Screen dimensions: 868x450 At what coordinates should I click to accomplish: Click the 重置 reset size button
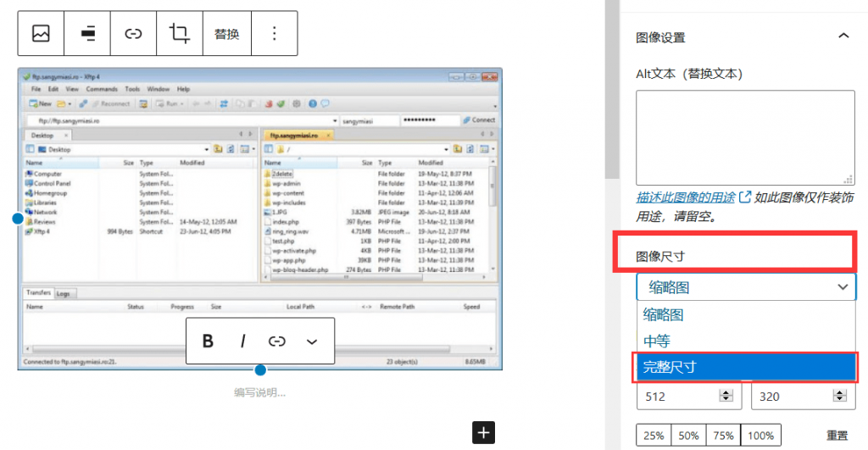point(837,436)
